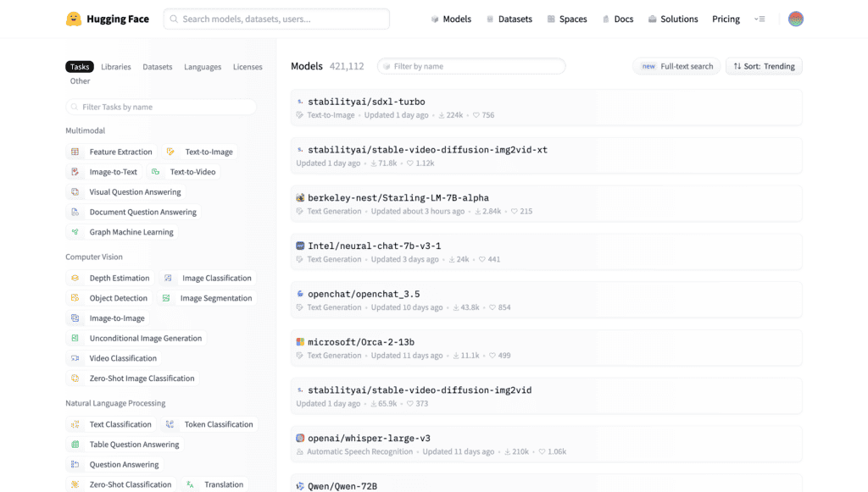Click the Question Answering task icon
This screenshot has height=492, width=868.
75,464
